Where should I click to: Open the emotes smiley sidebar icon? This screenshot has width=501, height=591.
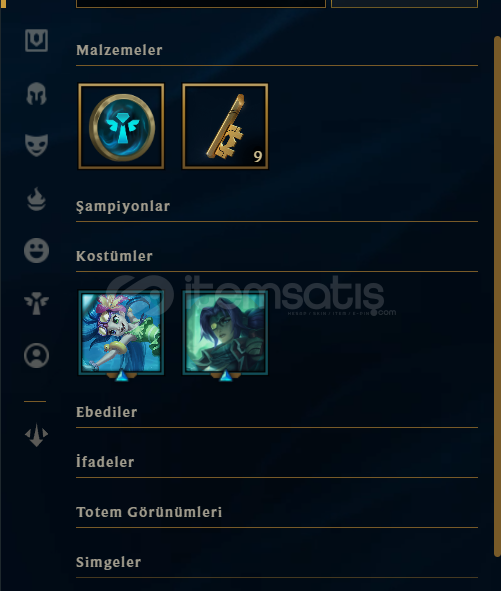(37, 250)
